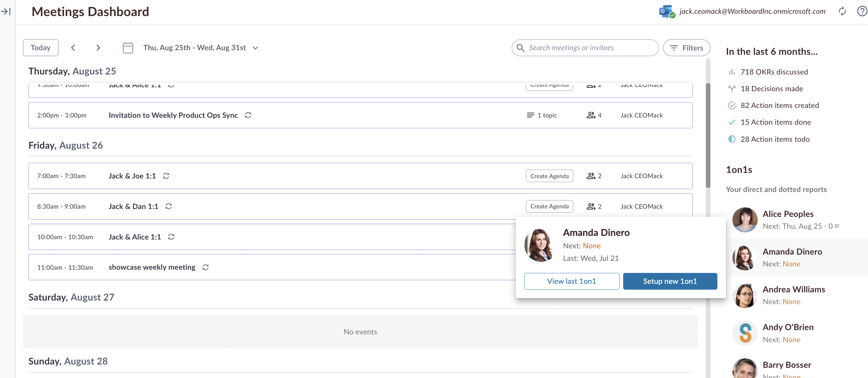Click the 2:00pm - 3:00pm time slot
Image resolution: width=868 pixels, height=378 pixels.
(62, 115)
